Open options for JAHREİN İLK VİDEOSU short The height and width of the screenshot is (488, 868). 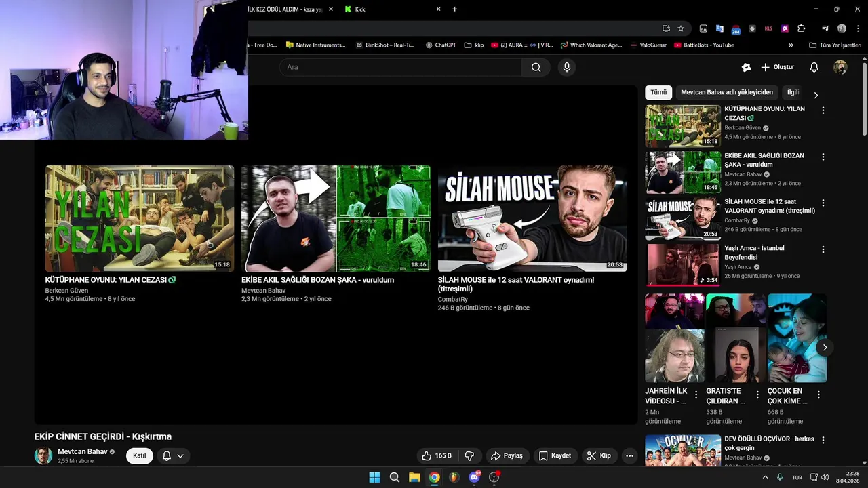[696, 394]
